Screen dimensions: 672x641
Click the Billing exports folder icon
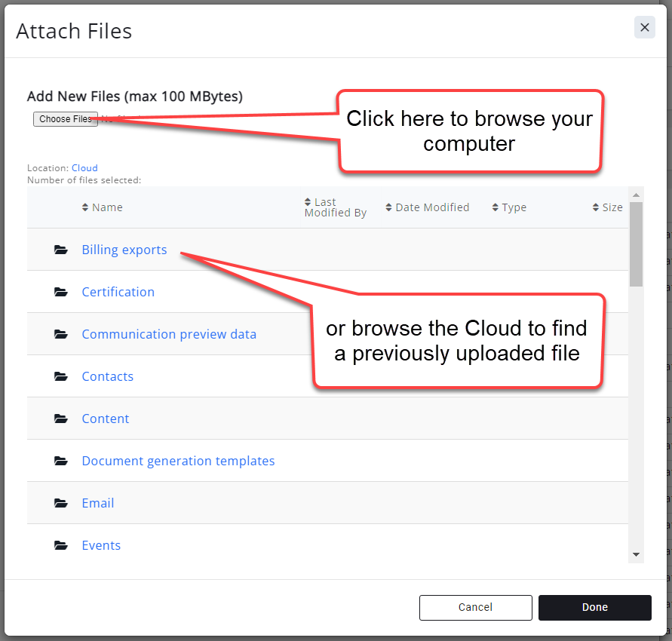click(61, 250)
